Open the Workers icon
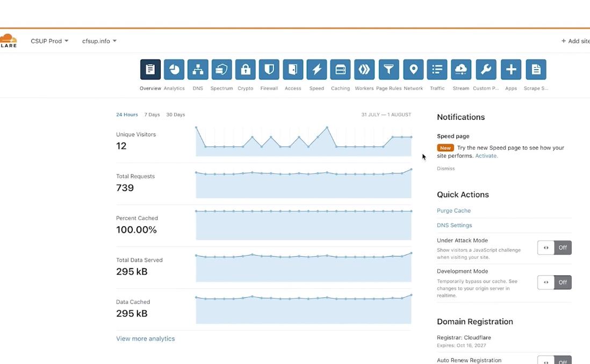590x364 pixels. (364, 69)
